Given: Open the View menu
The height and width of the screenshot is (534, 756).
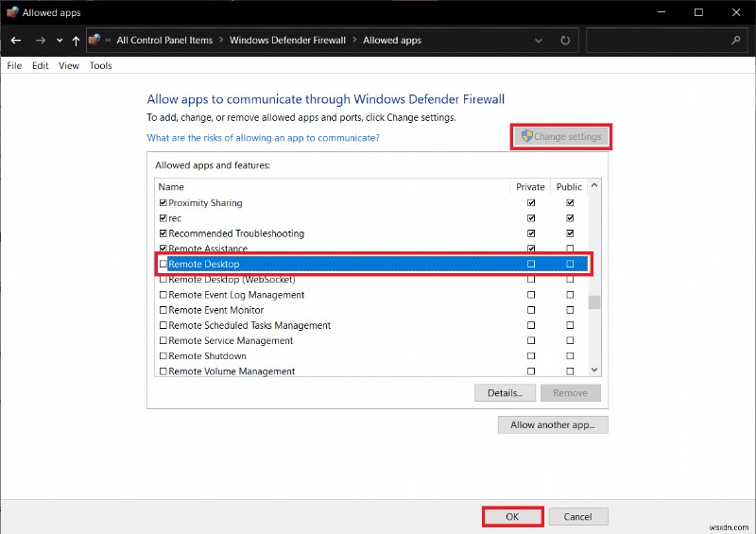Looking at the screenshot, I should [69, 65].
